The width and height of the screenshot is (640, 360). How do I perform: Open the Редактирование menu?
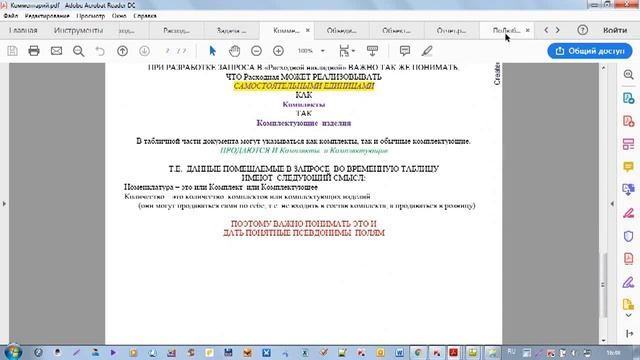(47, 16)
